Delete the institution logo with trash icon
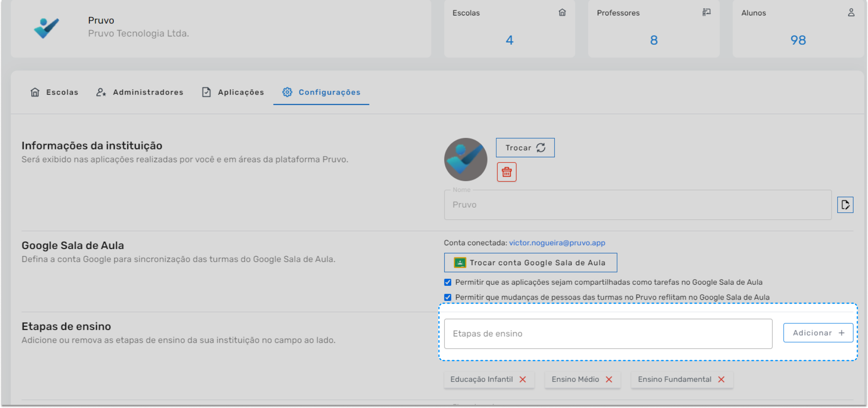Image resolution: width=868 pixels, height=408 pixels. [506, 172]
